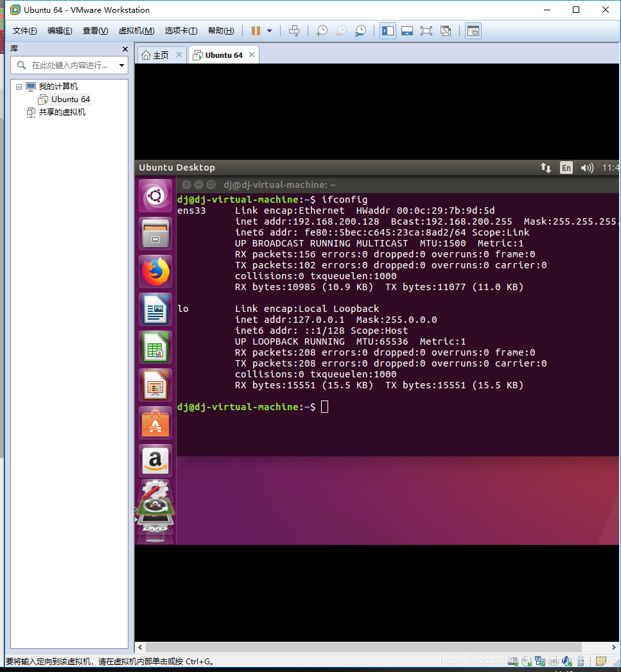Open the sound volume indicator
This screenshot has height=672, width=621.
[x=587, y=168]
